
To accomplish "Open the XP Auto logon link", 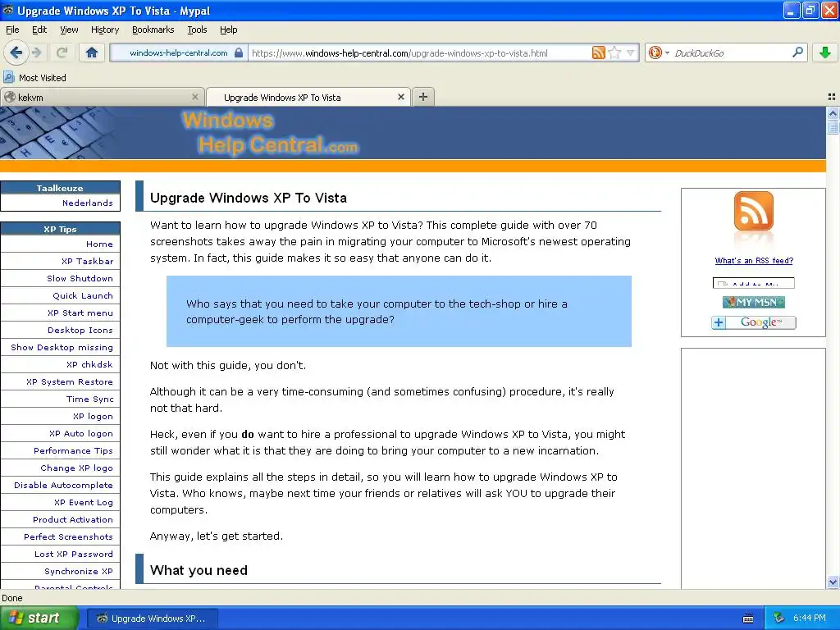I will [81, 433].
